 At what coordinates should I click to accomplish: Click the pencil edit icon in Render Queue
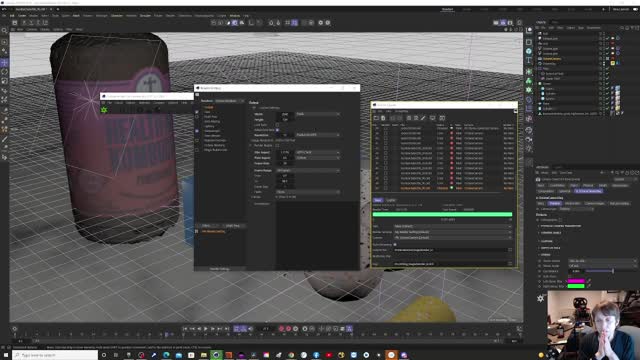click(x=423, y=118)
